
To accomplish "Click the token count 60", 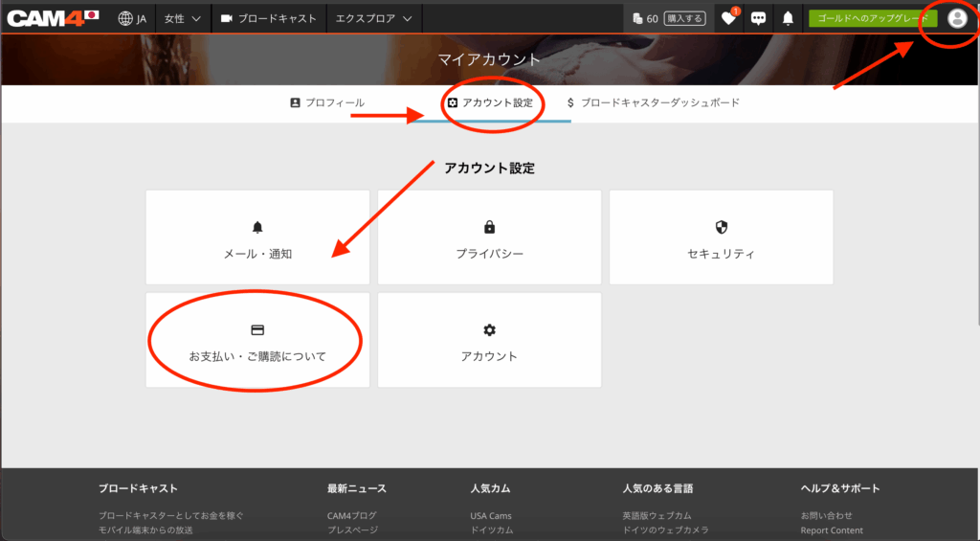I will click(x=652, y=19).
